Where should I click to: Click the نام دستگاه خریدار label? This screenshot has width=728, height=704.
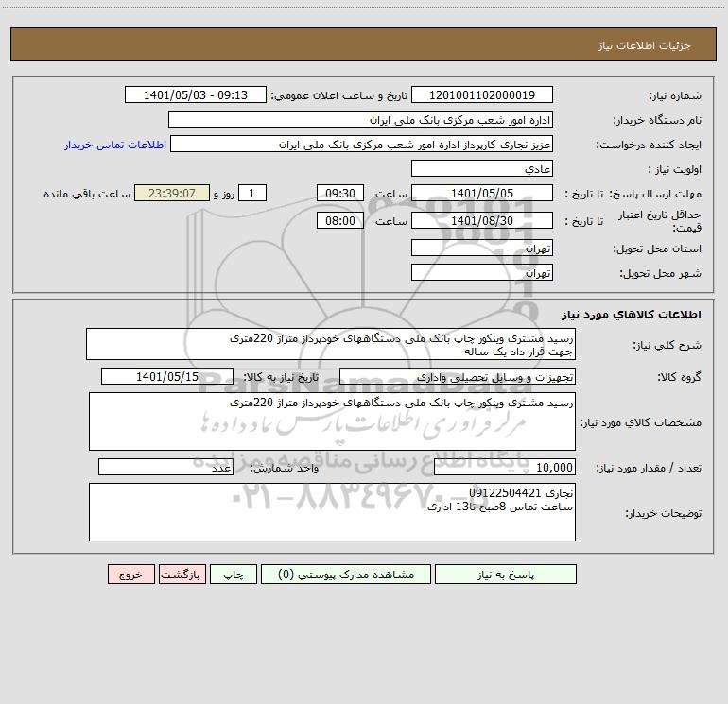(657, 120)
